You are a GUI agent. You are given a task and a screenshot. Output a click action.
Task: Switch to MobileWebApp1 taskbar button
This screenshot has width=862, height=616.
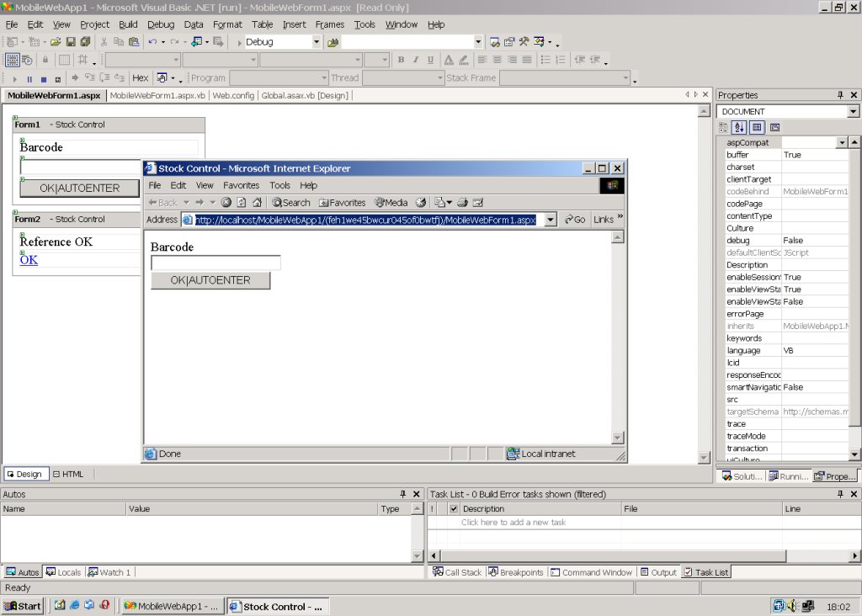coord(173,606)
